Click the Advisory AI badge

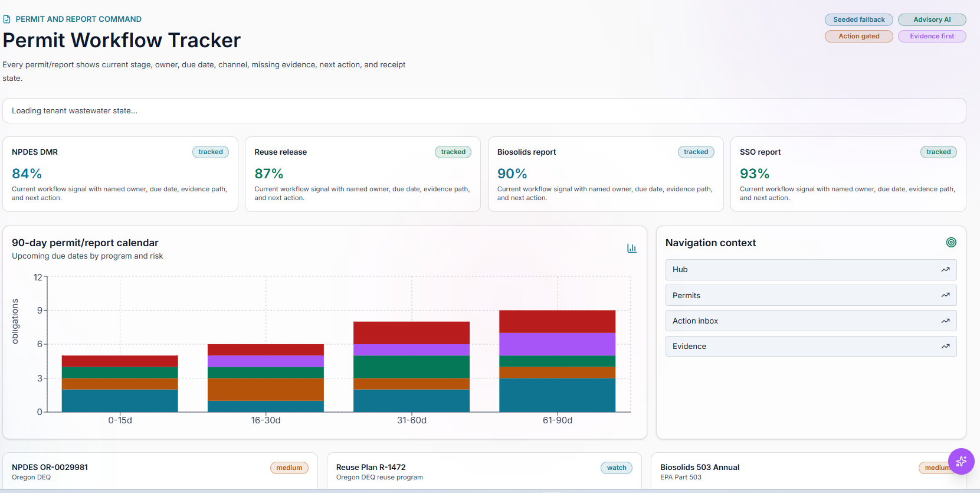[932, 19]
